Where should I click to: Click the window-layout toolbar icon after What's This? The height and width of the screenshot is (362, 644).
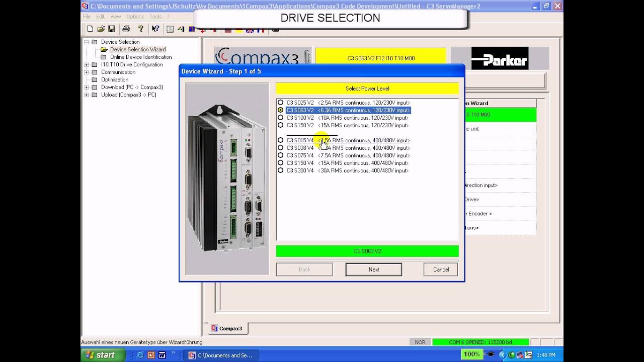(x=170, y=29)
